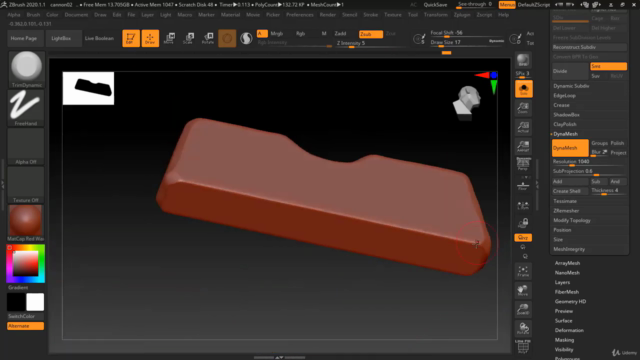Toggle the PolyF line fill icon
This screenshot has height=360, width=640.
click(x=523, y=347)
